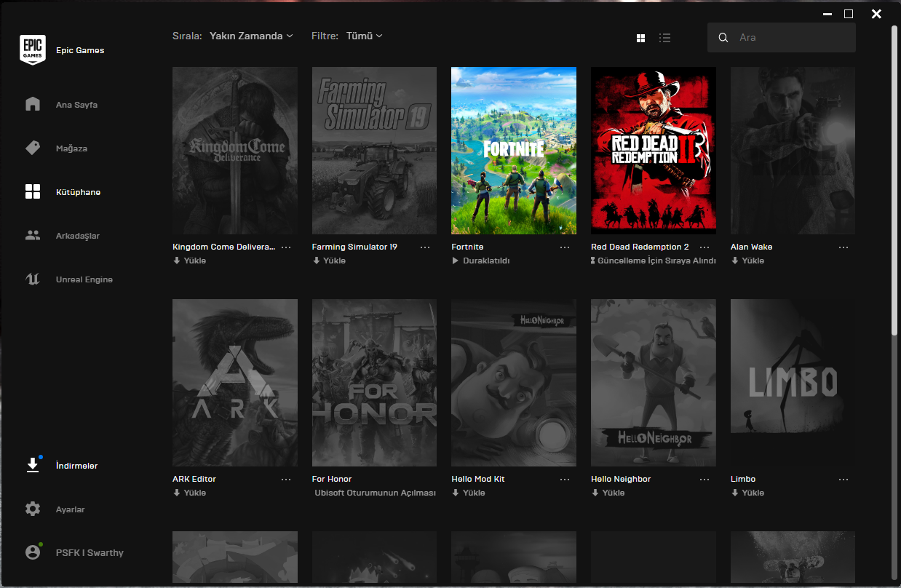The height and width of the screenshot is (588, 901).
Task: Select the Red Dead Redemption 2 cover
Action: [654, 151]
